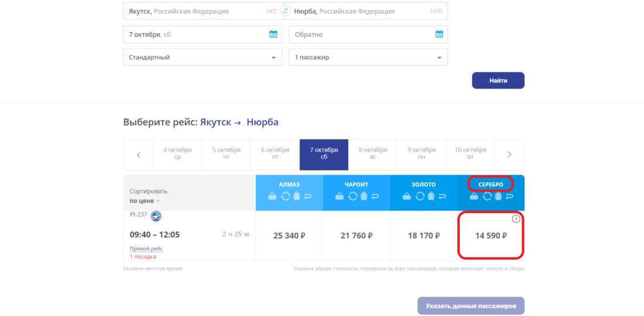
Task: Switch to 5 октября чт date tab
Action: [x=226, y=154]
